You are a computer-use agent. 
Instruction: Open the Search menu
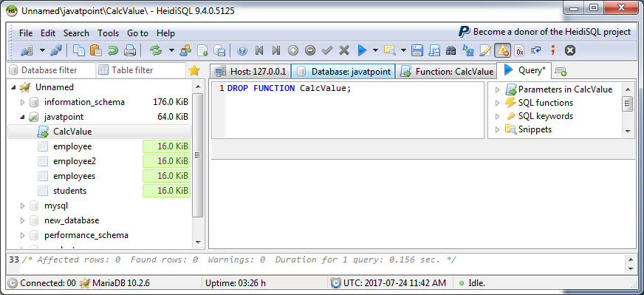click(x=76, y=33)
